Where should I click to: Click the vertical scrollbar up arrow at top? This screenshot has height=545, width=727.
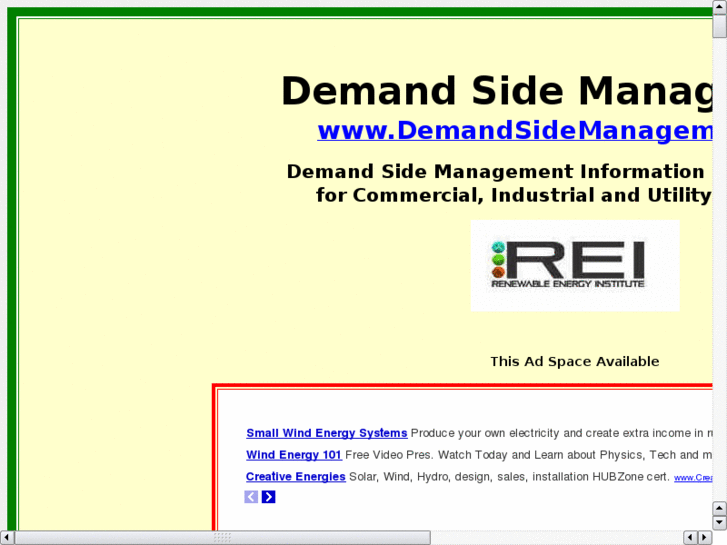[x=719, y=6]
